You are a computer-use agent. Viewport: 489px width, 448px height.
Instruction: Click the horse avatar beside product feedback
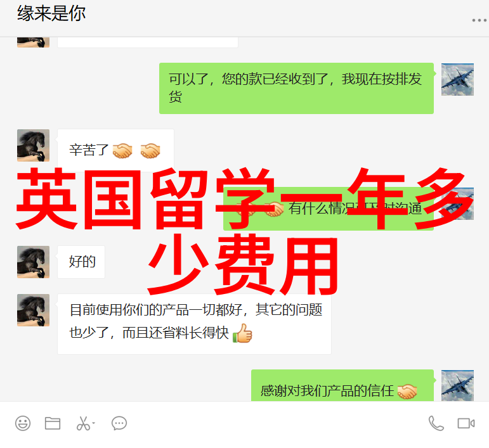33,310
